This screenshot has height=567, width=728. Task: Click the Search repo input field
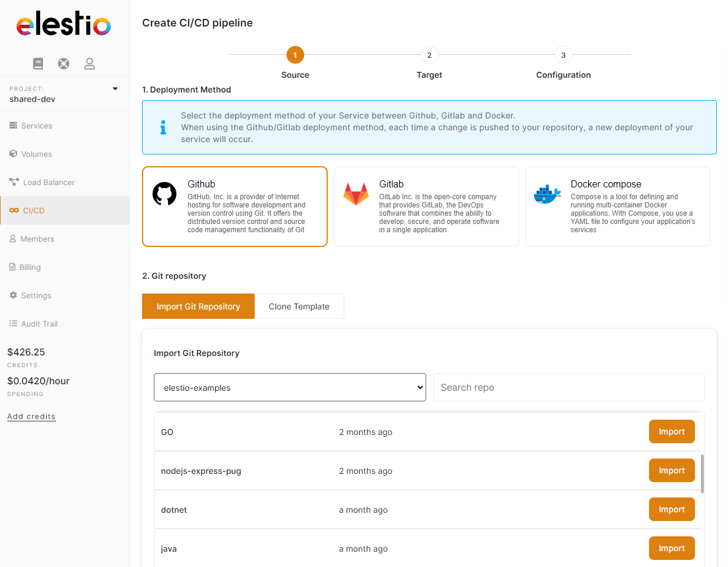(x=568, y=387)
